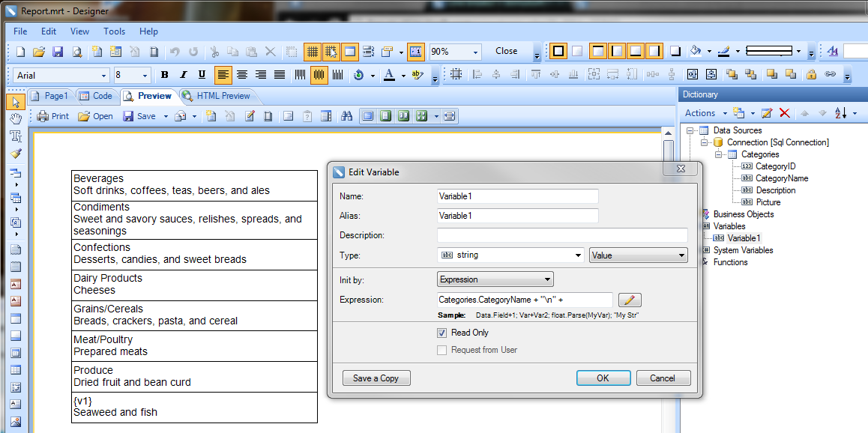Click Cancel in Edit Variable dialog
The image size is (868, 433).
[663, 378]
